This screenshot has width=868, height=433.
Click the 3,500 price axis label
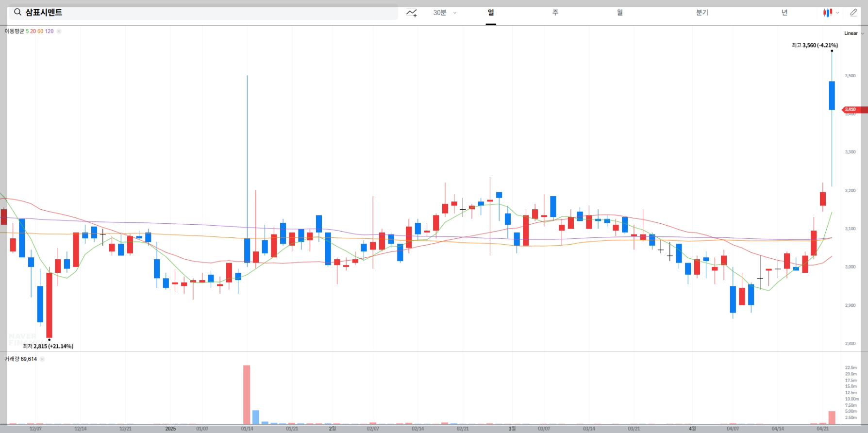pos(850,76)
